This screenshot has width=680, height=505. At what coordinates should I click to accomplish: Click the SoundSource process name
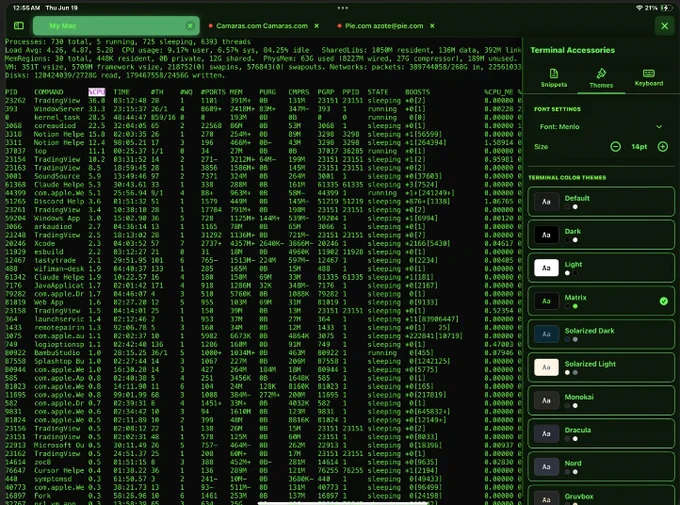pos(57,176)
